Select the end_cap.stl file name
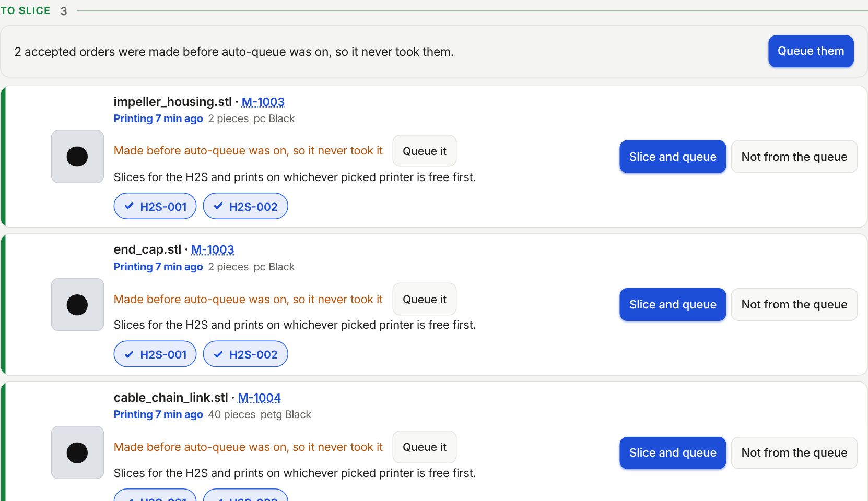This screenshot has width=868, height=501. pyautogui.click(x=147, y=249)
